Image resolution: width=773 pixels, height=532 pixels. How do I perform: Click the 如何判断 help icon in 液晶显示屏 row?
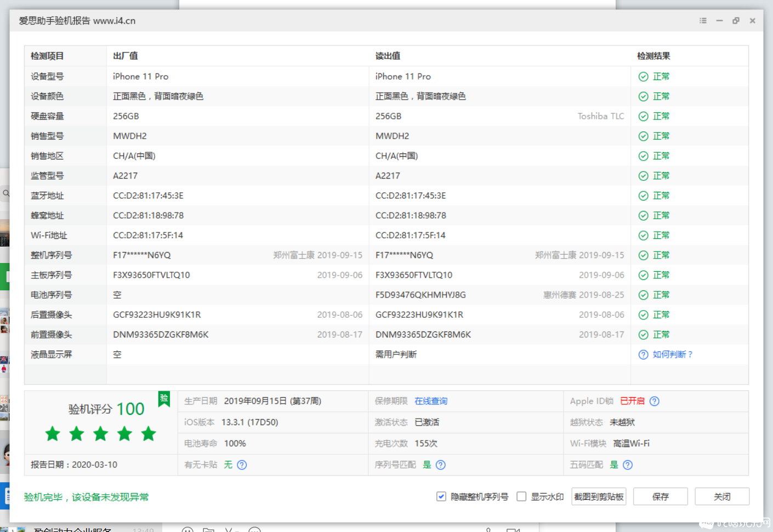click(x=644, y=354)
